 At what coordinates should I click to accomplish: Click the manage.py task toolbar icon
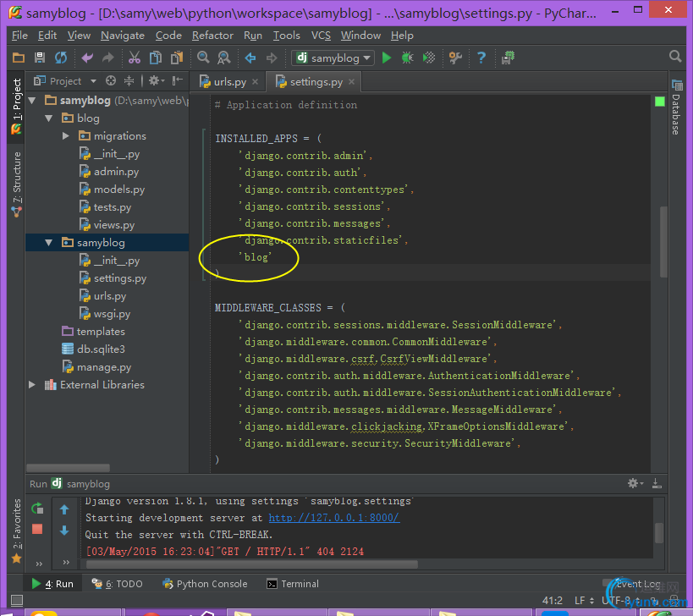pyautogui.click(x=509, y=58)
